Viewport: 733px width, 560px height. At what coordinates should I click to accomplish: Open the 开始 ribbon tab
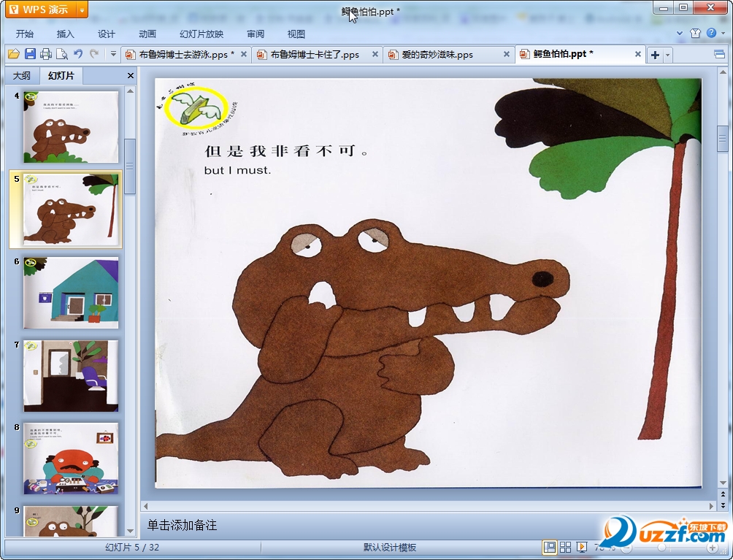[x=24, y=34]
